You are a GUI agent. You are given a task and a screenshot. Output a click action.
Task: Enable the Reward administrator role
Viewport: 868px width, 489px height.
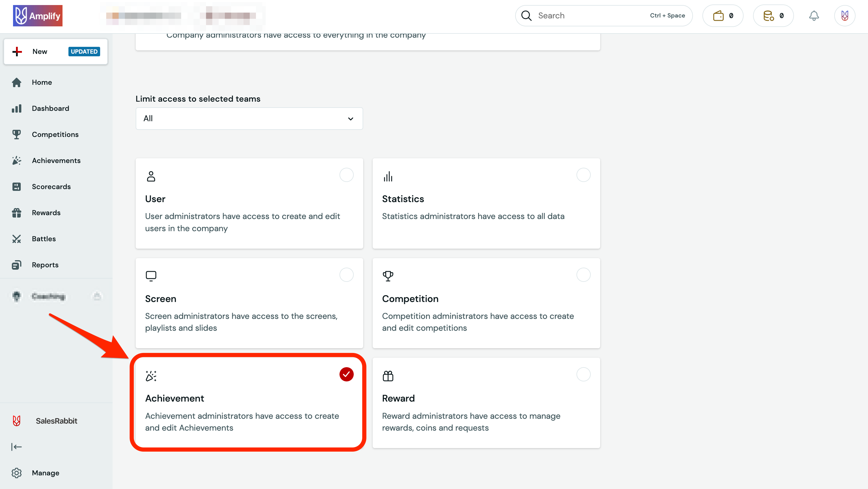pos(583,374)
